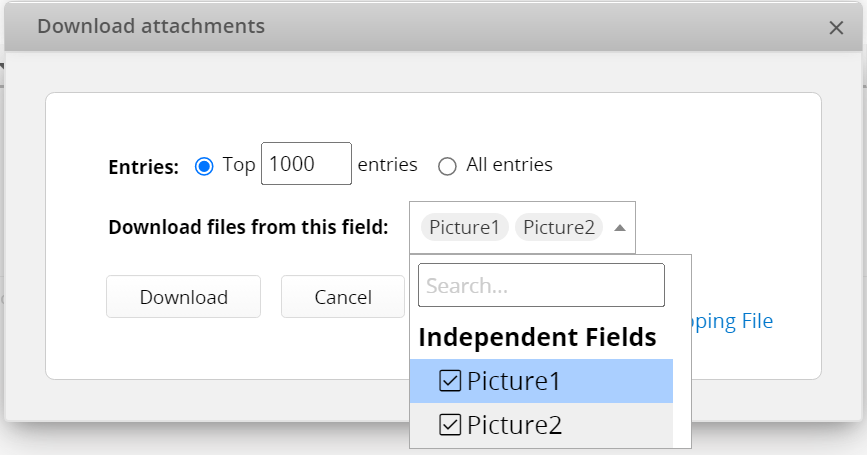This screenshot has height=455, width=867.
Task: Uncheck the Picture2 checkbox icon
Action: click(x=450, y=425)
